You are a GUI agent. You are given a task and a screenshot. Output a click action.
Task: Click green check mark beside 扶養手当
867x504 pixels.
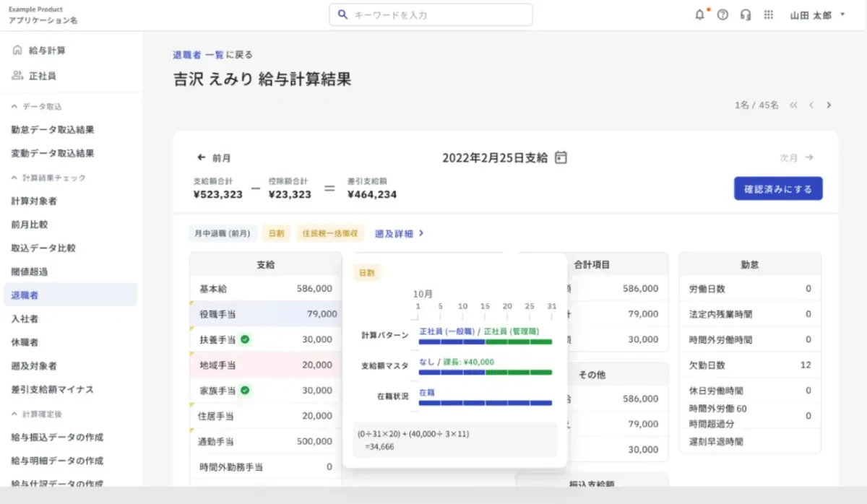(246, 339)
